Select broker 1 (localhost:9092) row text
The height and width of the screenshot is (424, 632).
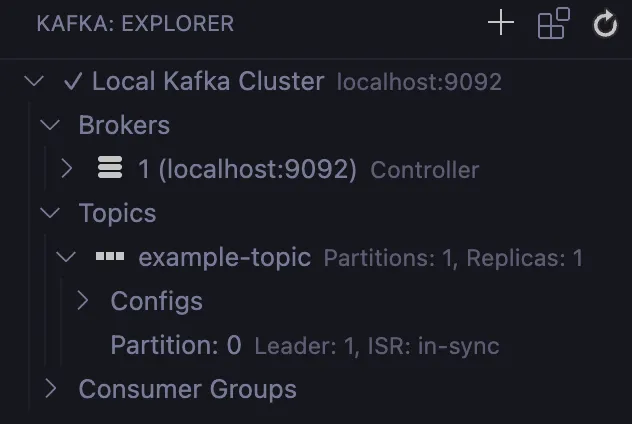(x=247, y=169)
